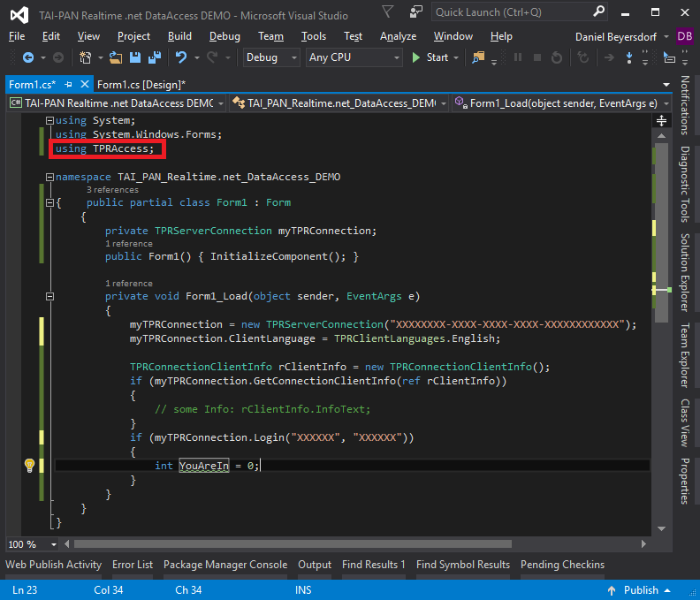Click the toolbar icon right of Step Into overflow
700x600 pixels.
tap(669, 57)
